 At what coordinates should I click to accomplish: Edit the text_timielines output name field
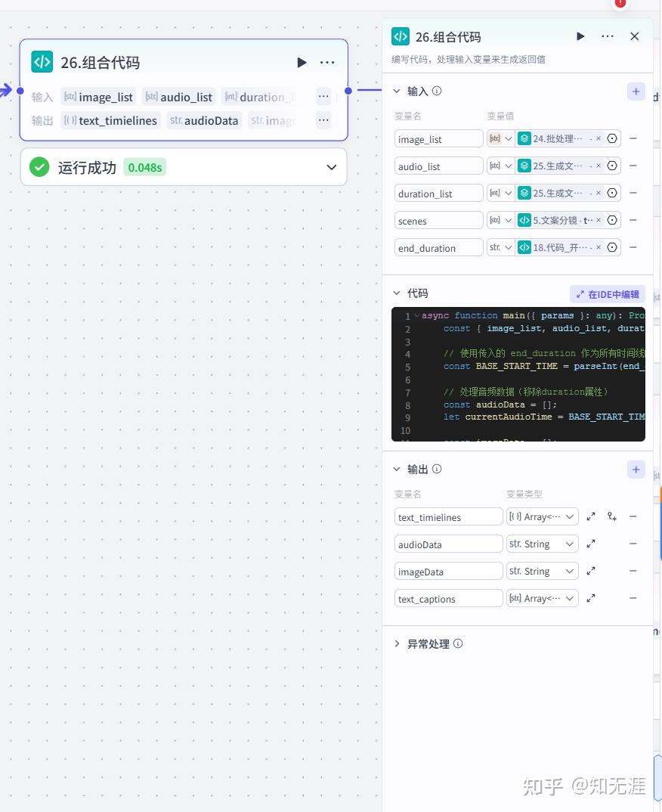point(448,517)
